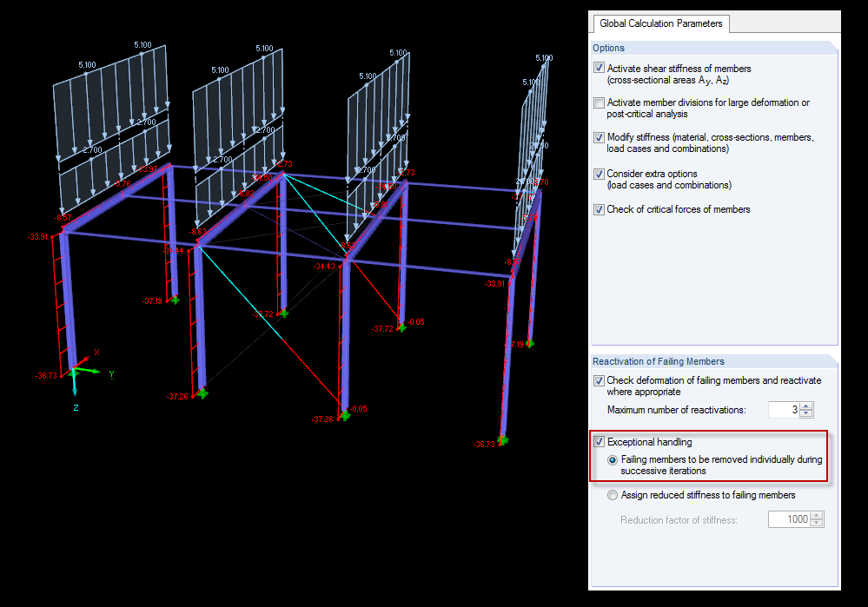Select Failing members to be removed individually
Screen dimensions: 868x607
[613, 460]
